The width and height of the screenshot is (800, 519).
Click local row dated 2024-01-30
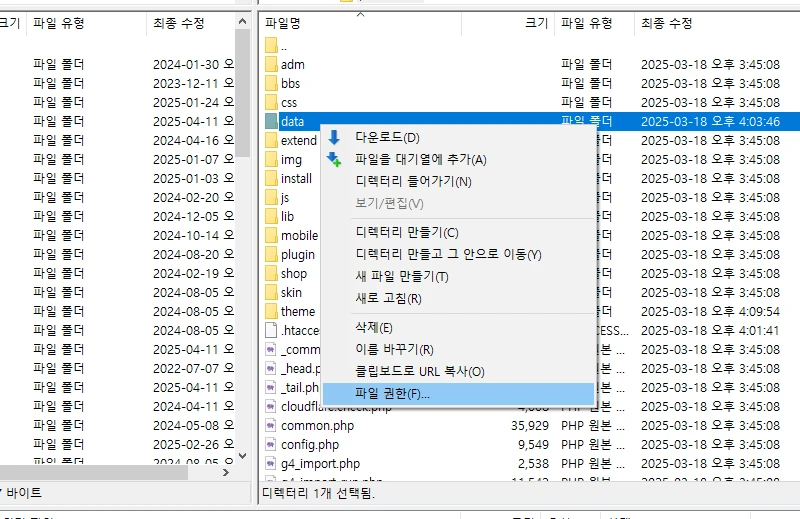pyautogui.click(x=117, y=64)
